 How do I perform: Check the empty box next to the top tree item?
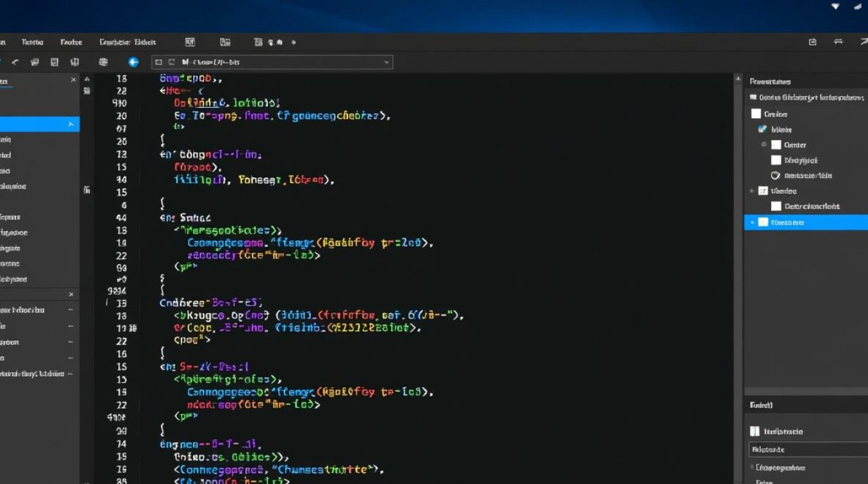tap(756, 114)
